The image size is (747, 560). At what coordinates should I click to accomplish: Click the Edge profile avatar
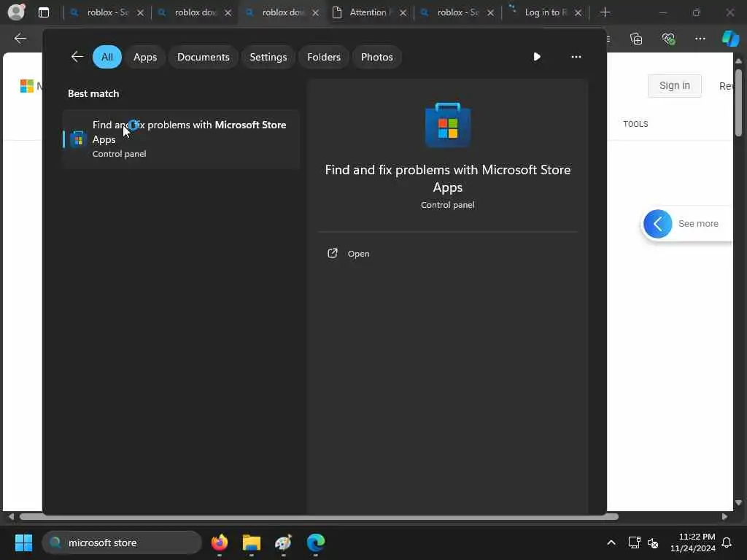point(16,12)
